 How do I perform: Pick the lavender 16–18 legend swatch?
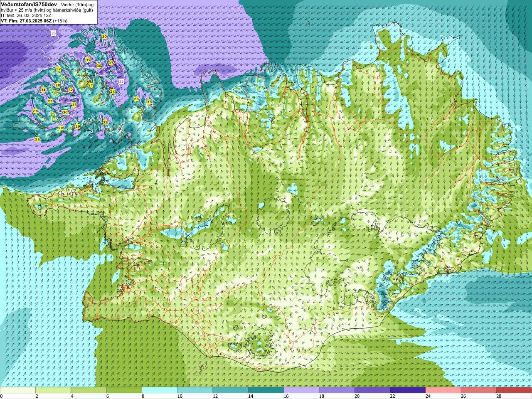[x=301, y=390]
